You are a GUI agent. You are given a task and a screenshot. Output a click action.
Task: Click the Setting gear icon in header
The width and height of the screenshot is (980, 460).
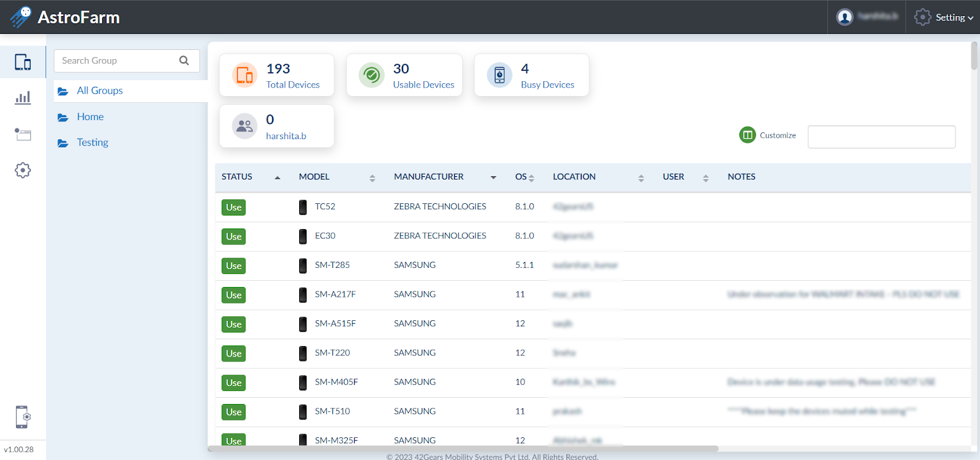(x=922, y=17)
